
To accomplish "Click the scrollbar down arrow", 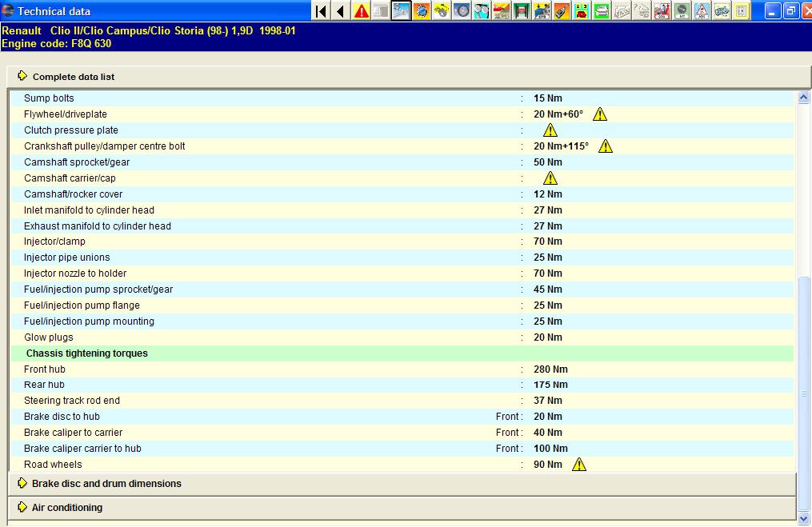I will point(804,518).
